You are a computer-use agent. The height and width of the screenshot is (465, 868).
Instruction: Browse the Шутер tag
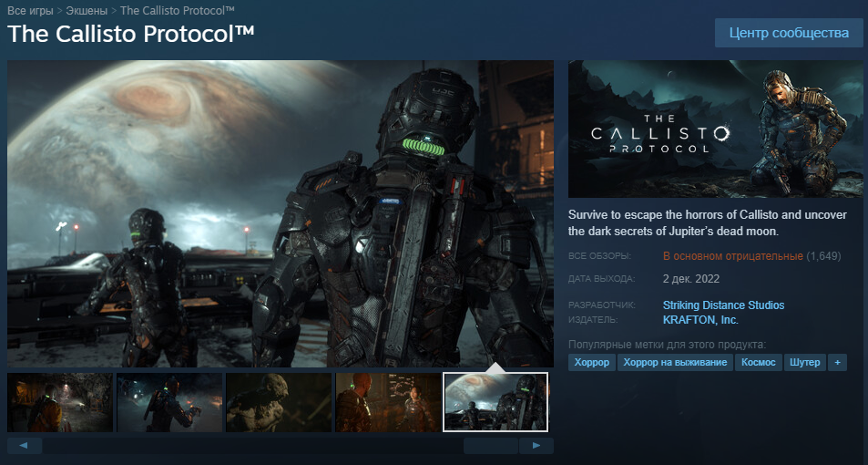tap(805, 362)
